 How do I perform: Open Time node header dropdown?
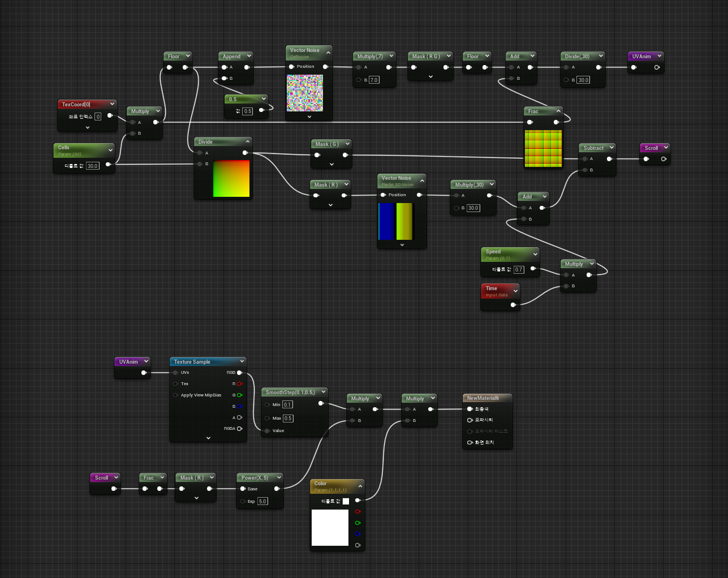click(515, 291)
